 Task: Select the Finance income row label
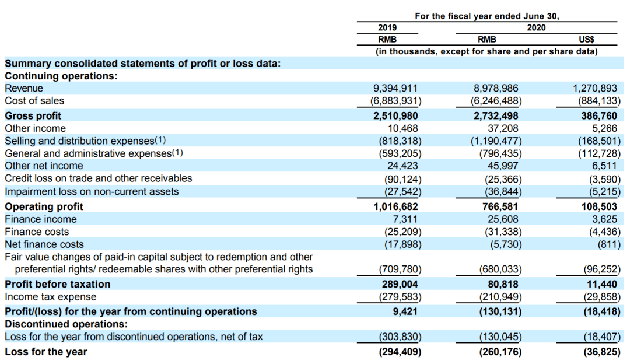click(x=41, y=219)
